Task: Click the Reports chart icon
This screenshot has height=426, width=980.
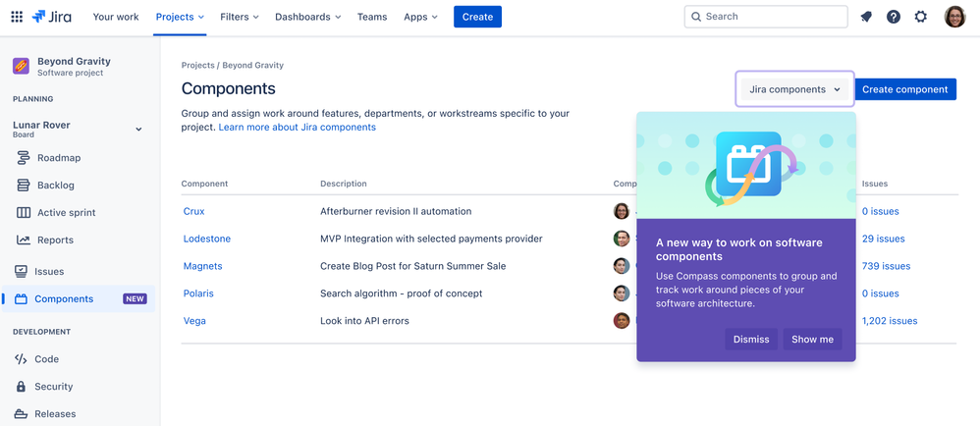Action: 24,240
